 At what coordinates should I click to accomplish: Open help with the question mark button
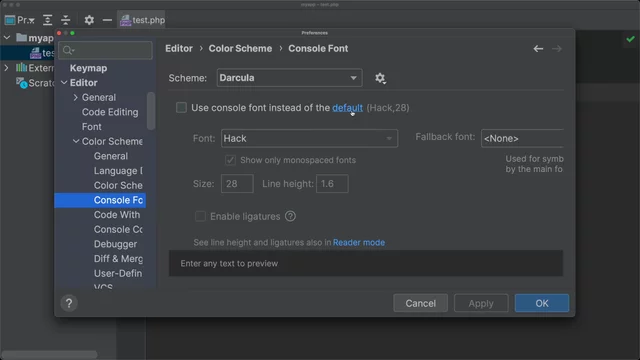pos(69,303)
